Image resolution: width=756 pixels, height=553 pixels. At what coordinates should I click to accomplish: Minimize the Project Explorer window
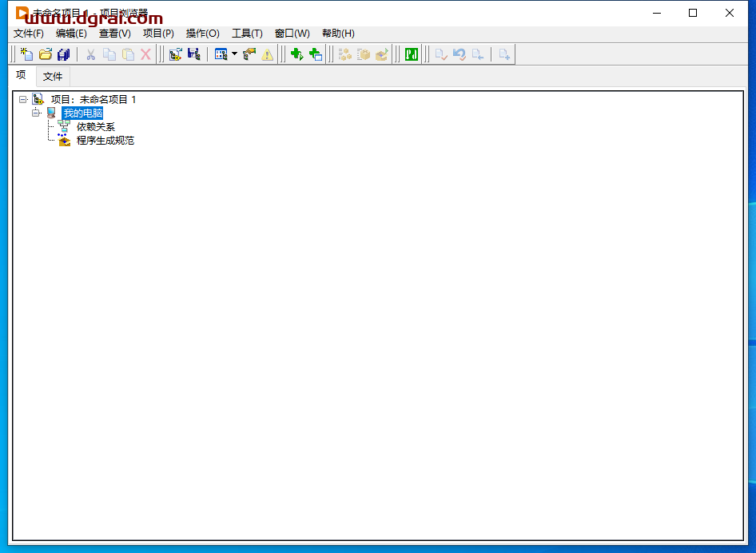[657, 13]
